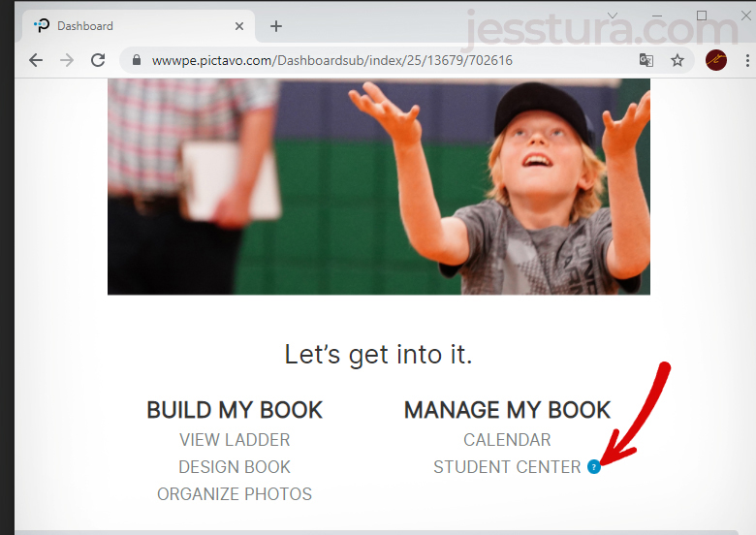Open the DESIGN BOOK link

click(x=235, y=466)
